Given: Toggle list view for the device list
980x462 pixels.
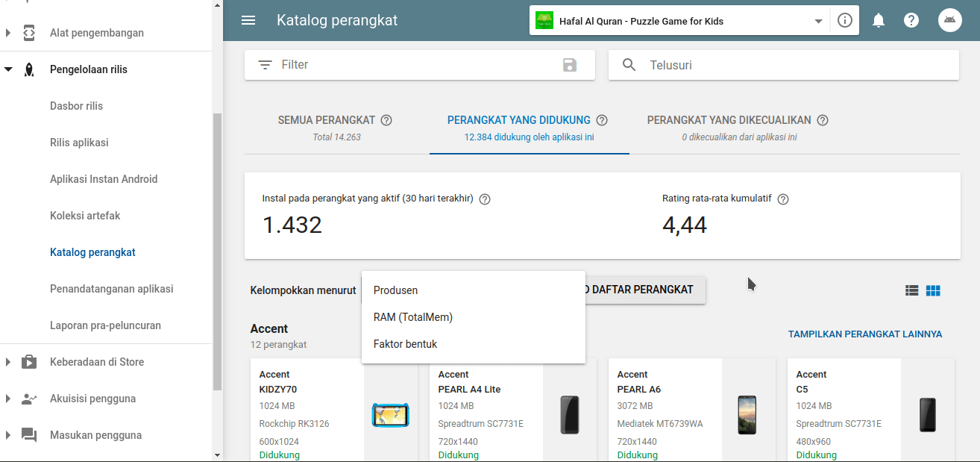Looking at the screenshot, I should 911,290.
